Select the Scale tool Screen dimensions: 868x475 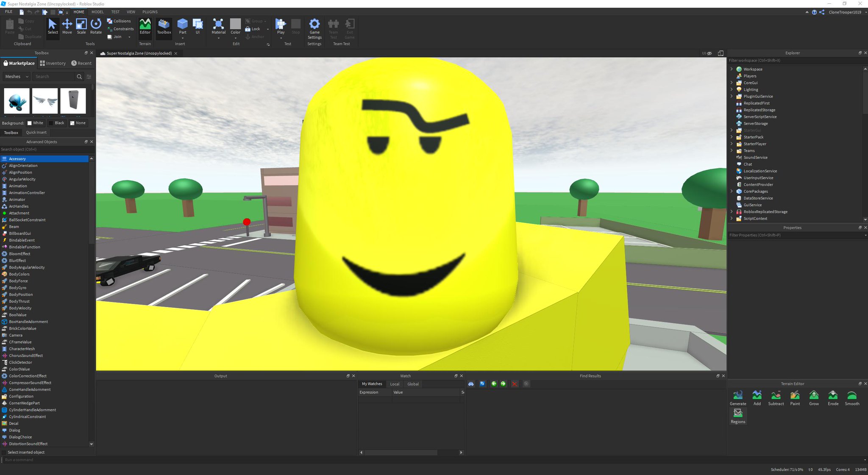[x=81, y=26]
